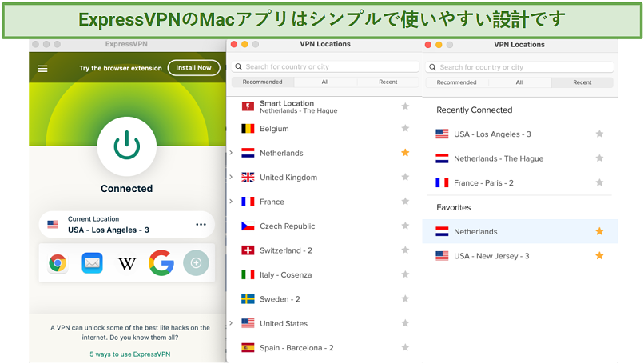644x364 pixels.
Task: Select All tab in right window
Action: tap(519, 82)
